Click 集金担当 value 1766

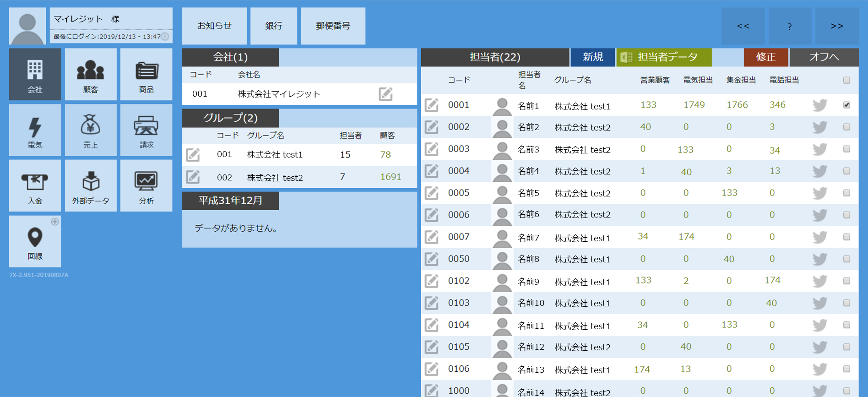[737, 105]
